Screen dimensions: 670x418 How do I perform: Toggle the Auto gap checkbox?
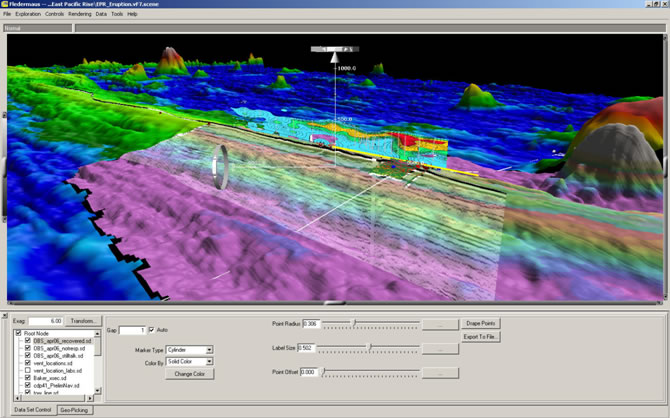pyautogui.click(x=152, y=330)
